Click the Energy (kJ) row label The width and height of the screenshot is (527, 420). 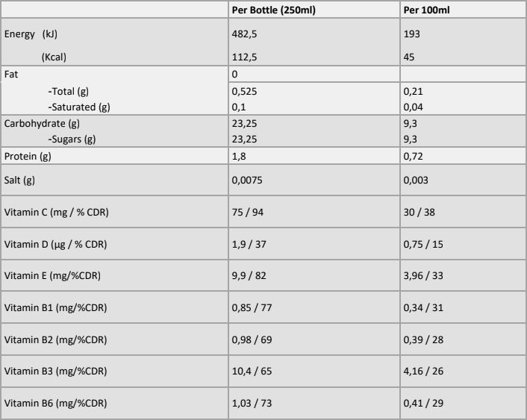[x=31, y=34]
